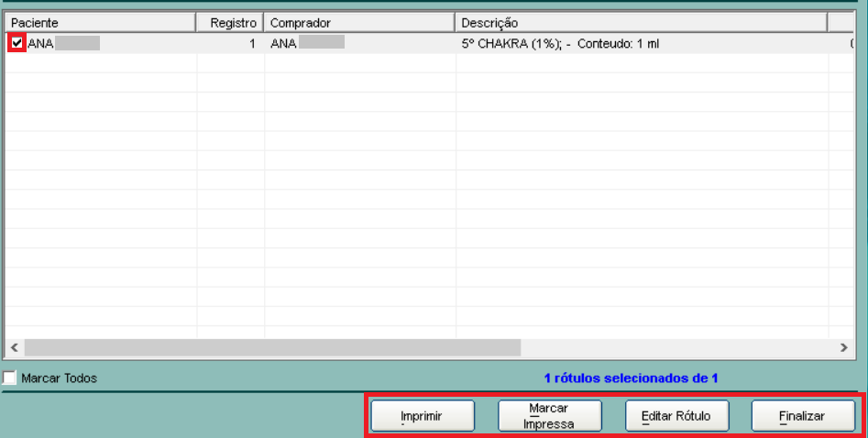The image size is (868, 438).
Task: Click the Finalizar button
Action: pyautogui.click(x=802, y=416)
